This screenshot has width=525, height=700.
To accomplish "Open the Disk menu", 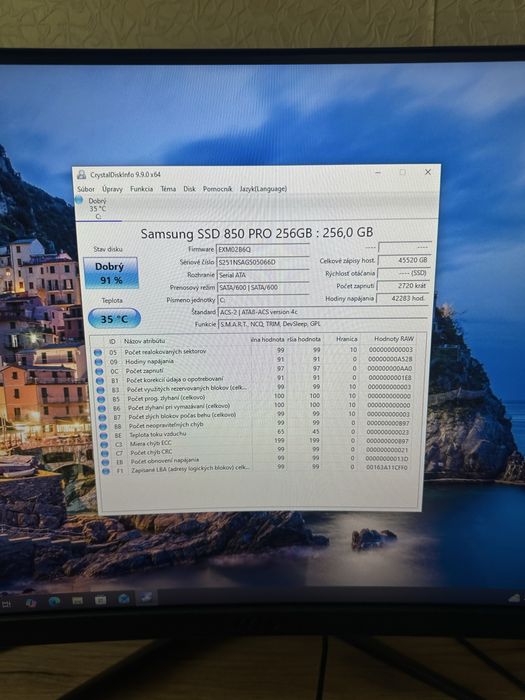I will pyautogui.click(x=189, y=189).
